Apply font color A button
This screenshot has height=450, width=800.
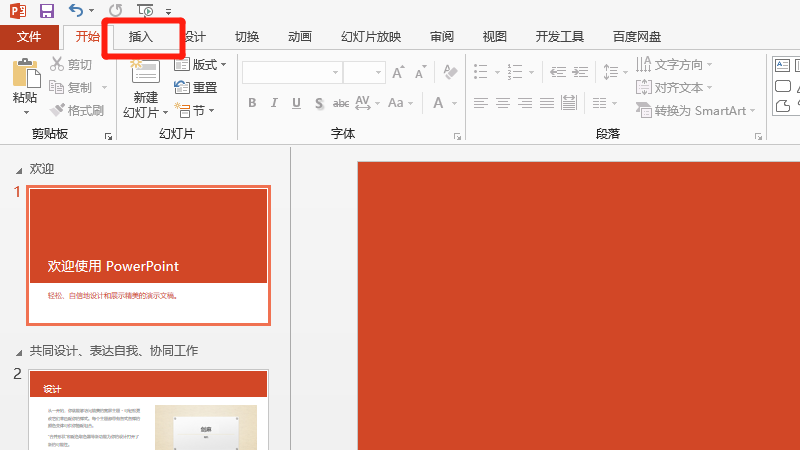point(438,103)
